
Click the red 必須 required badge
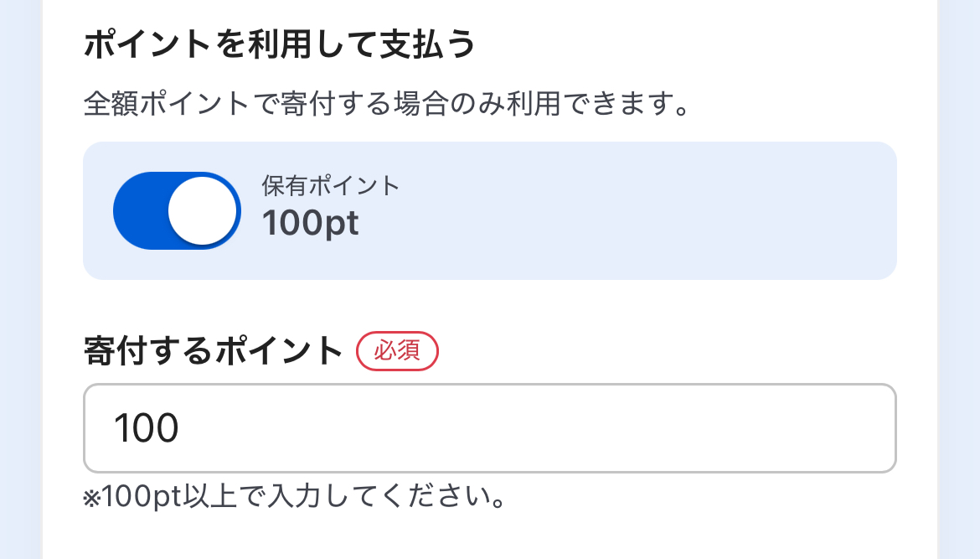click(x=397, y=351)
